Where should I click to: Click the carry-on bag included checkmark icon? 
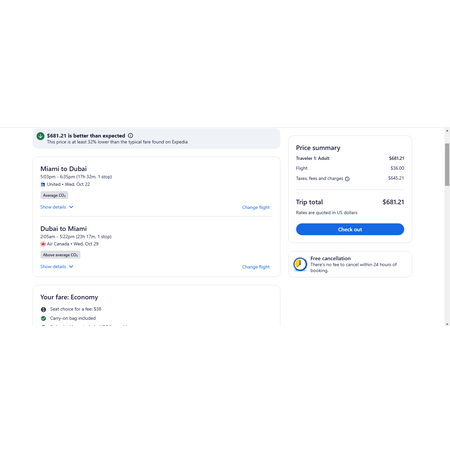coord(43,318)
